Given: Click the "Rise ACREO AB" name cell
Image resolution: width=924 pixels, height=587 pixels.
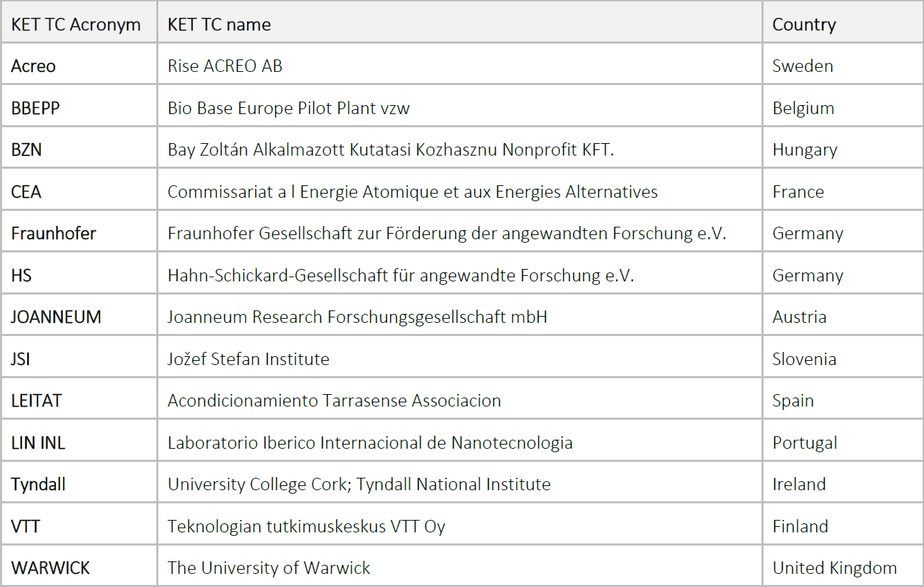Looking at the screenshot, I should click(225, 66).
